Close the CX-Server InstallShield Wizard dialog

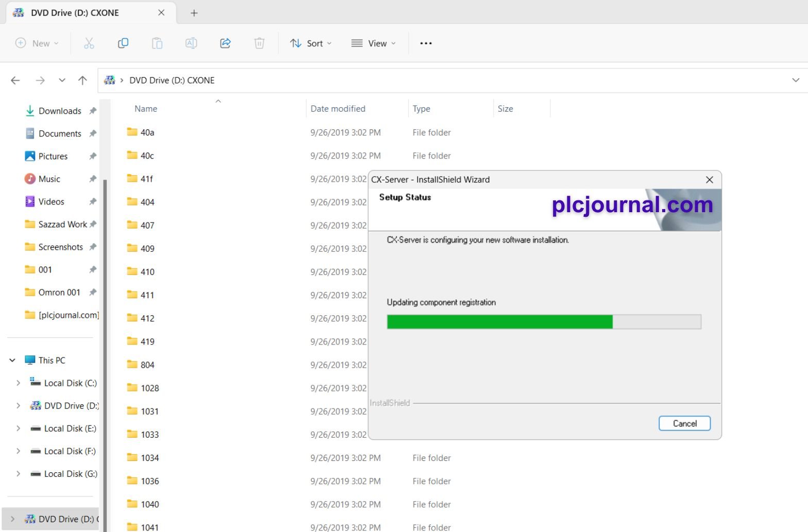710,180
